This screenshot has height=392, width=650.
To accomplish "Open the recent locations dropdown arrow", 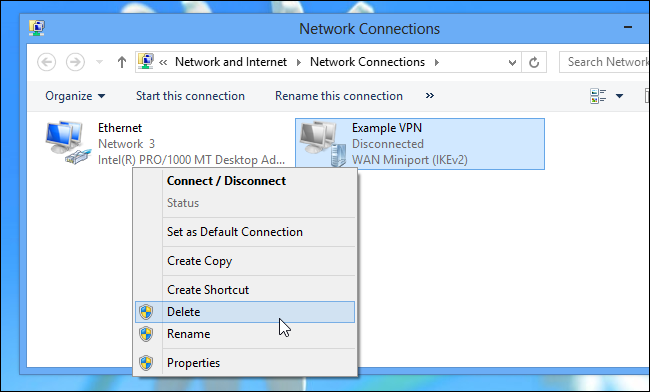I will (99, 62).
